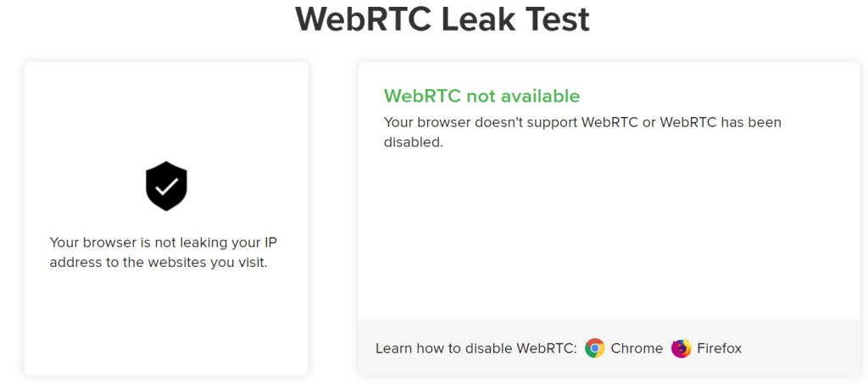Screen dimensions: 868x384
Task: Click the browser doesn't support WebRTC sentence
Action: [582, 131]
